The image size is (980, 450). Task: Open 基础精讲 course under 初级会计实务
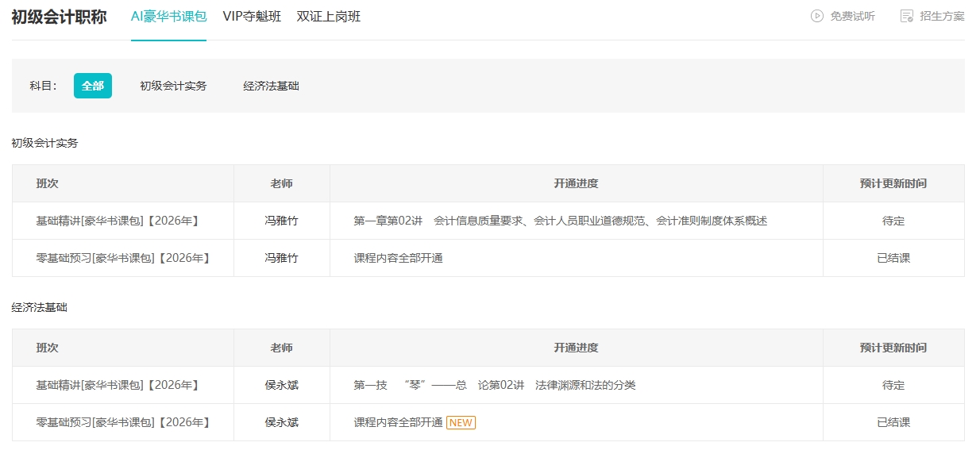pos(118,221)
